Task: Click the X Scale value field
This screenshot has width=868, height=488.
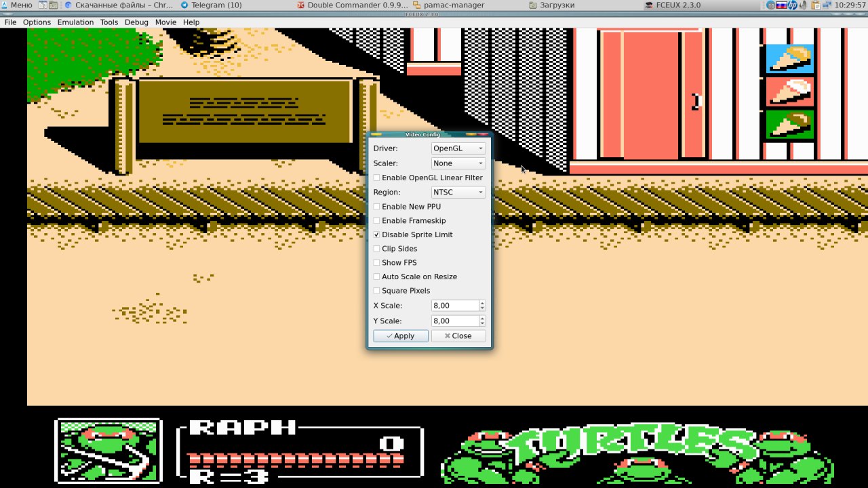Action: (454, 306)
